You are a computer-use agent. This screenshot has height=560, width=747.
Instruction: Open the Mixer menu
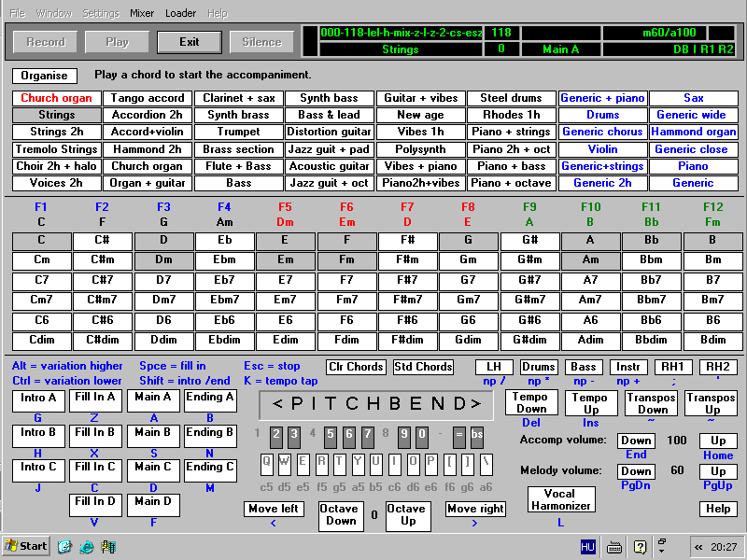tap(142, 14)
